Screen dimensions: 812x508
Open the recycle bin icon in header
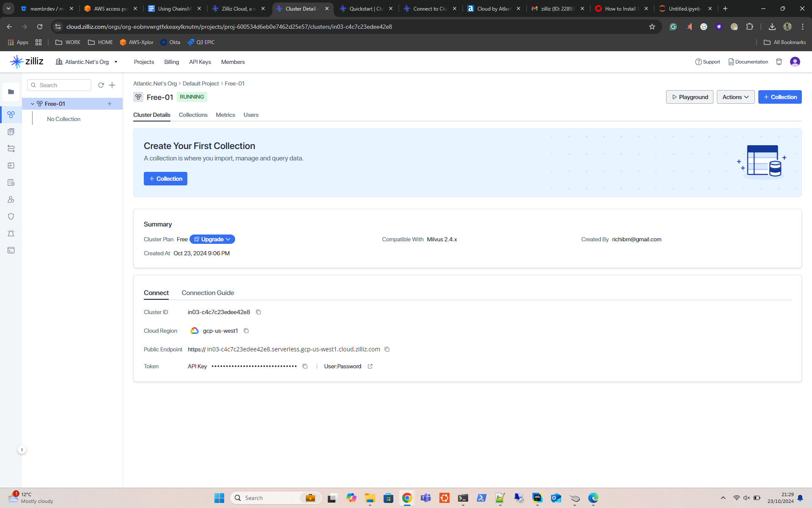point(779,62)
